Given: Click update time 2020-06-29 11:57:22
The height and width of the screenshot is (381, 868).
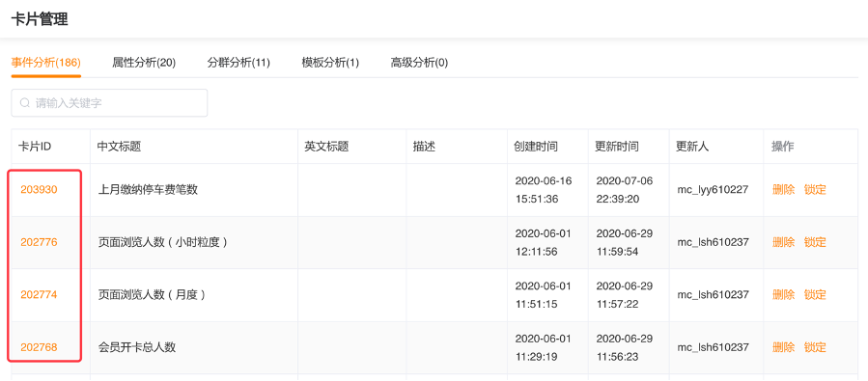Looking at the screenshot, I should (625, 295).
